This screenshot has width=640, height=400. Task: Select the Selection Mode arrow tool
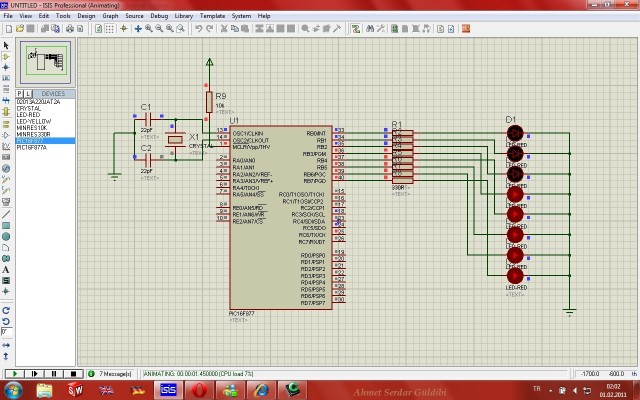point(6,45)
